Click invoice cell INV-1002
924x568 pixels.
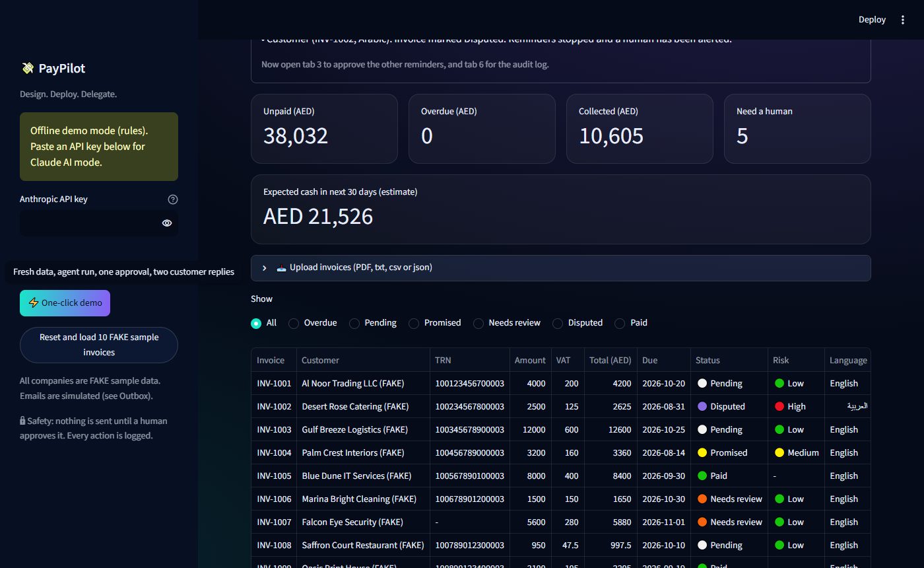pyautogui.click(x=274, y=406)
